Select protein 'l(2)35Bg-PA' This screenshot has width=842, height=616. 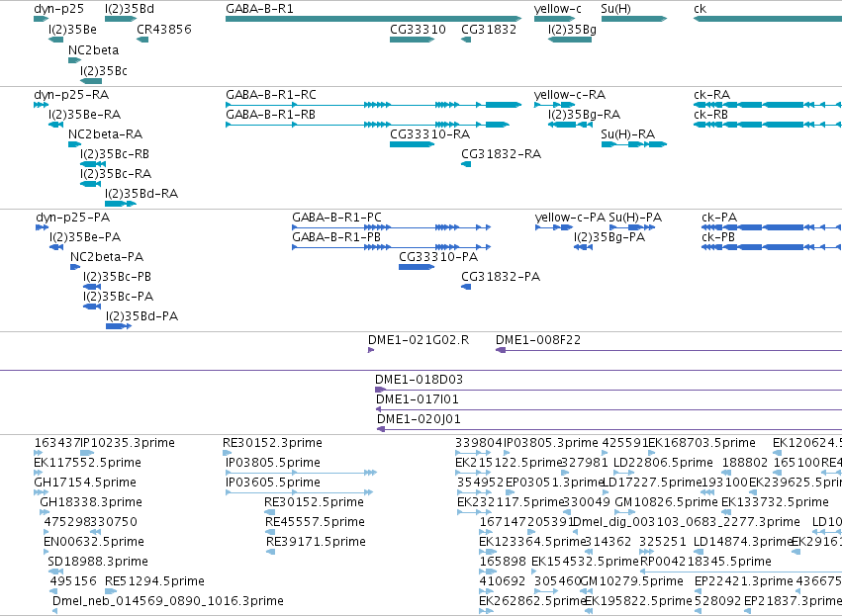609,237
